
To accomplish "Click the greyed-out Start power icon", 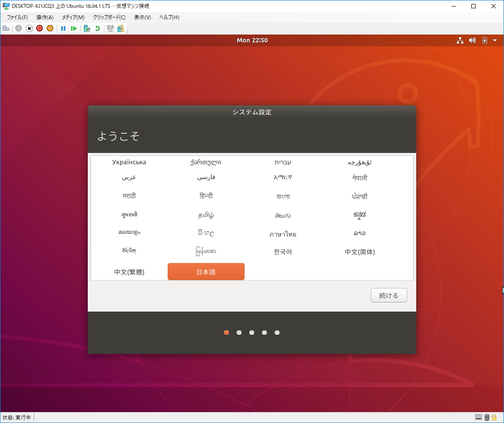I will pos(19,28).
